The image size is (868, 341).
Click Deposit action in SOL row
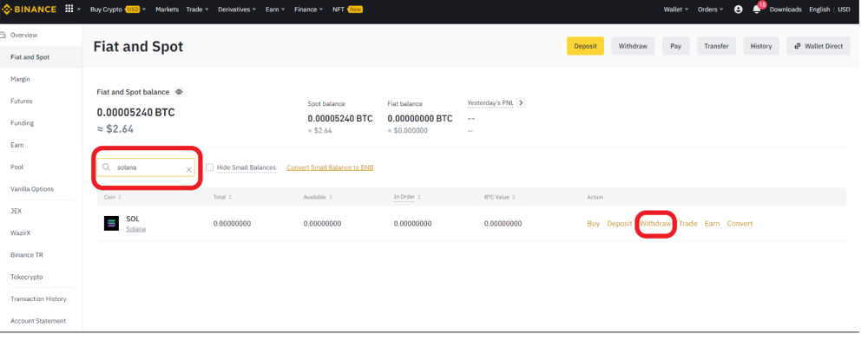coord(620,224)
